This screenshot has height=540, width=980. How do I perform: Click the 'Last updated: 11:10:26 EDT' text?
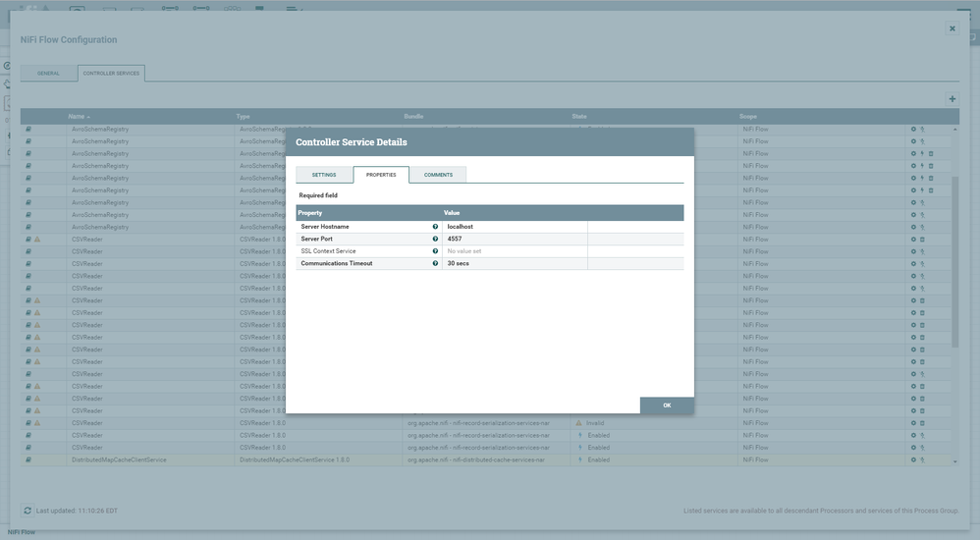tap(77, 511)
